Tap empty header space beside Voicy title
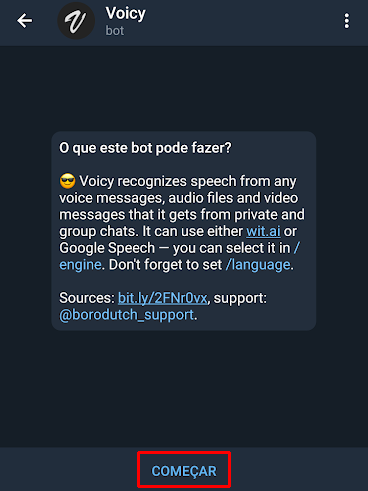Image resolution: width=368 pixels, height=491 pixels. [x=240, y=21]
